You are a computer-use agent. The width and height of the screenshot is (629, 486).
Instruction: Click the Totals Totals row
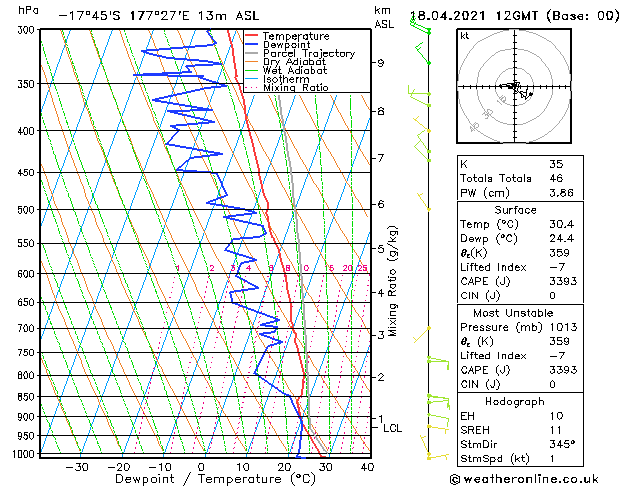520,178
